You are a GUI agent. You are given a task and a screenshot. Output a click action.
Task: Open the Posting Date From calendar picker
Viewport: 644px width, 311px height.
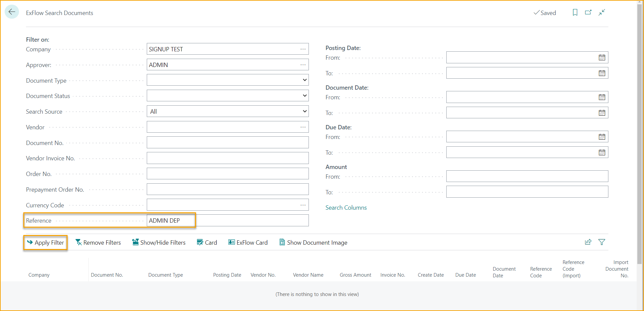pos(602,57)
